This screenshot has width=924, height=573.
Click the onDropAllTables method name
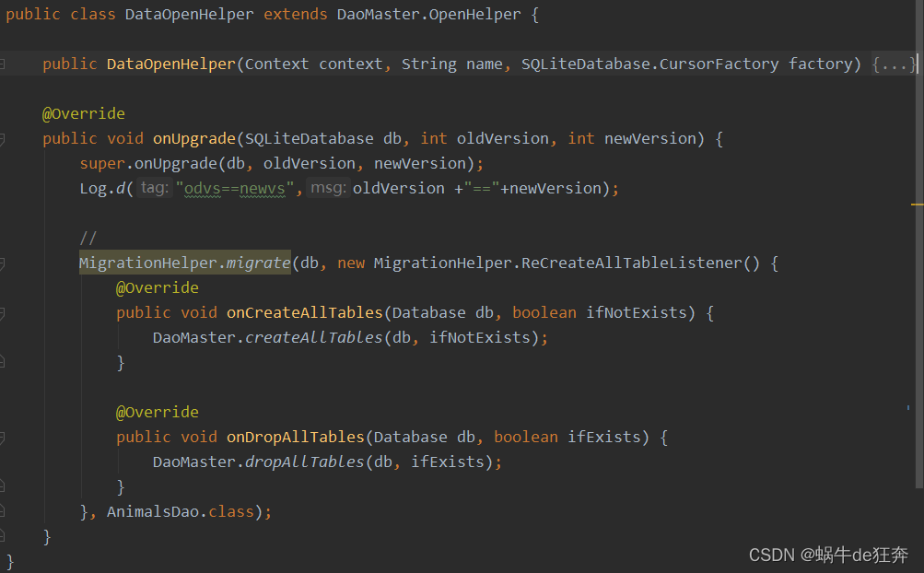pos(295,438)
